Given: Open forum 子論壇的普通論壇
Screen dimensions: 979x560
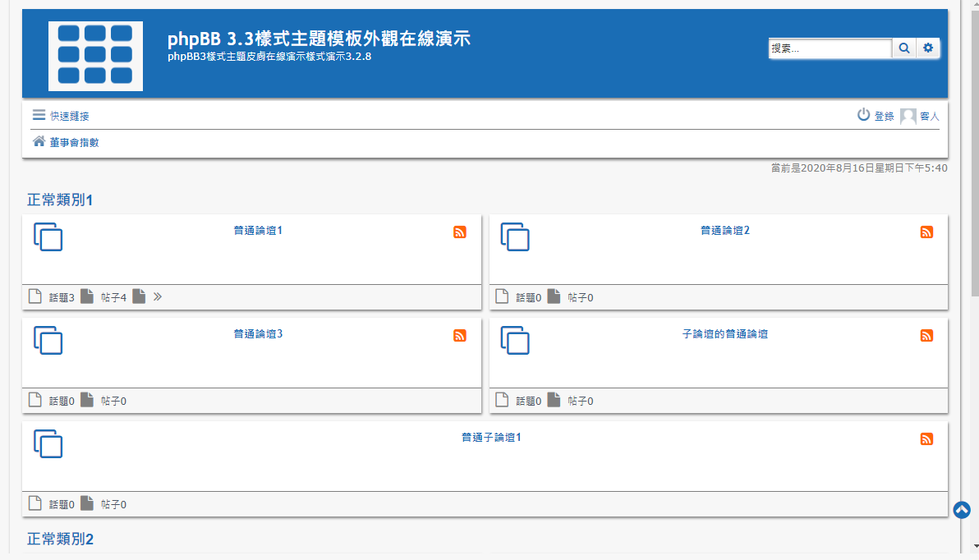Looking at the screenshot, I should [x=725, y=334].
